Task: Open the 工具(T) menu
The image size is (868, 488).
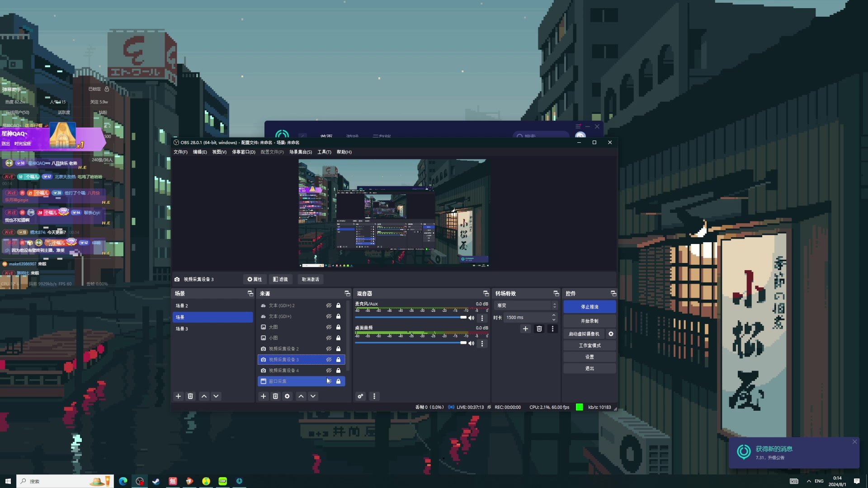Action: [324, 152]
